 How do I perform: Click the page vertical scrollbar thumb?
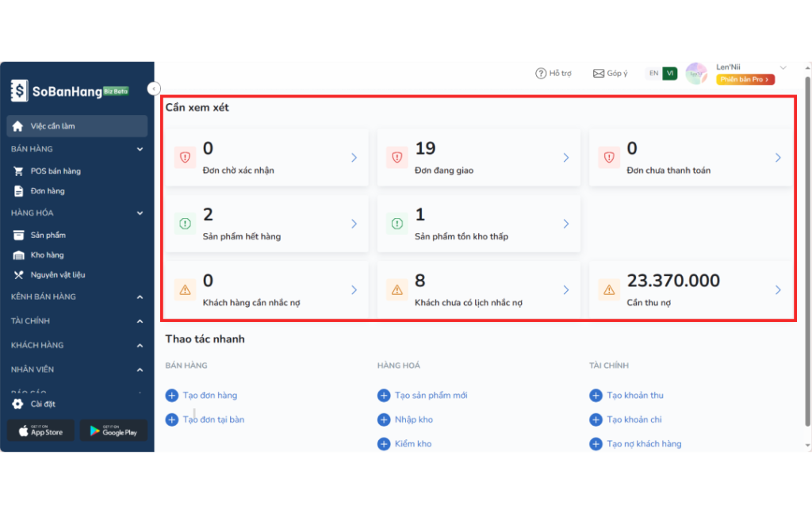[807, 251]
